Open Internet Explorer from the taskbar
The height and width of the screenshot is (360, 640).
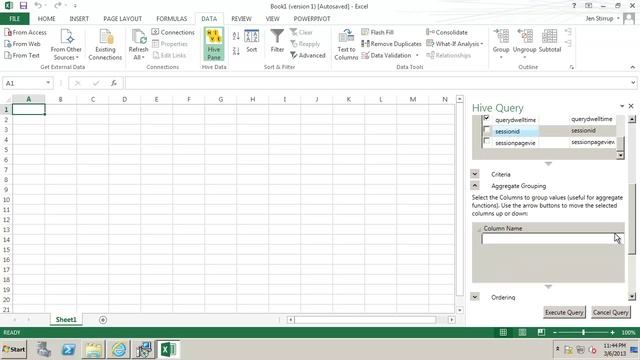point(119,350)
